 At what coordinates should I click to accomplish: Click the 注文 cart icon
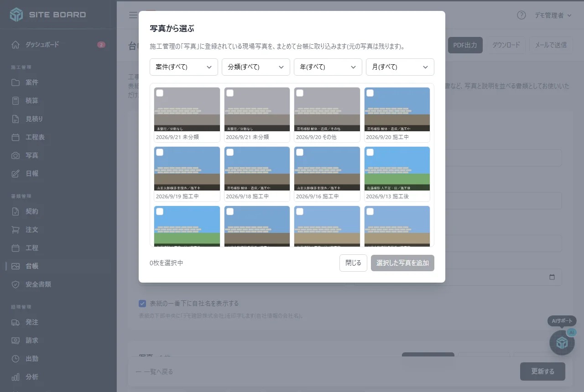[16, 230]
